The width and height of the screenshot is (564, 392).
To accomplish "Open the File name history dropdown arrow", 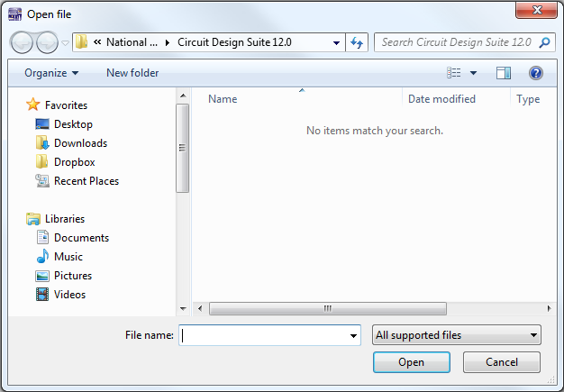I will tap(353, 335).
